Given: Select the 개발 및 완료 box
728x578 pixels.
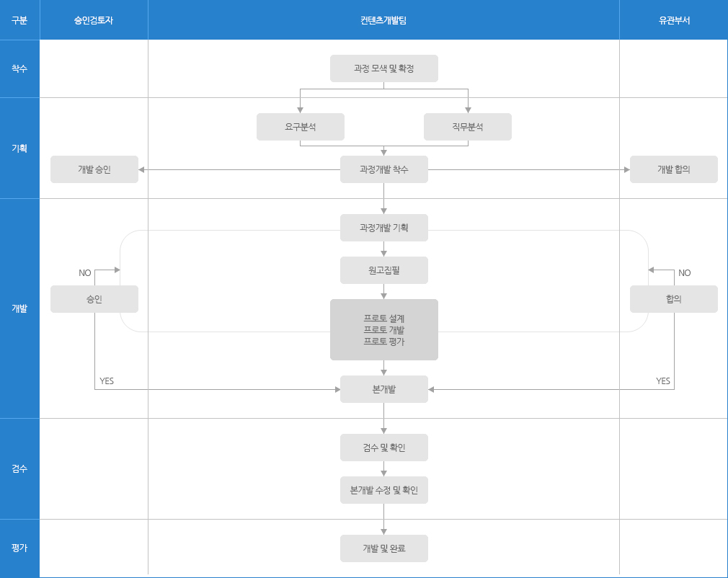Looking at the screenshot, I should pos(383,548).
